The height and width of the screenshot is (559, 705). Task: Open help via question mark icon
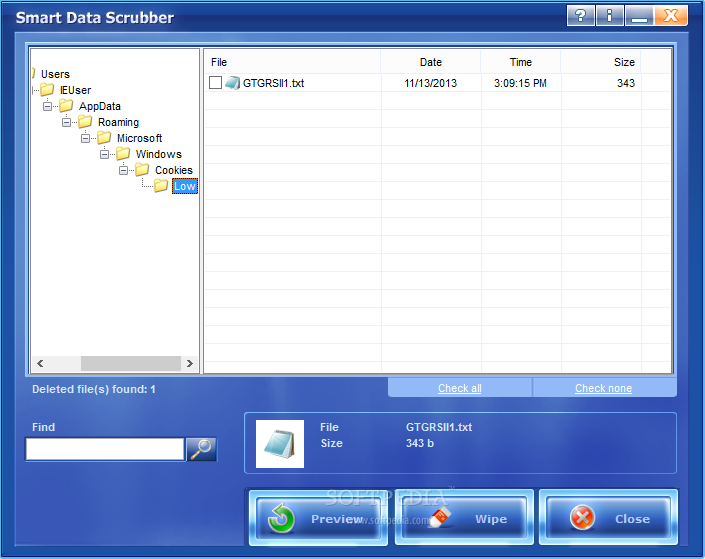coord(580,15)
